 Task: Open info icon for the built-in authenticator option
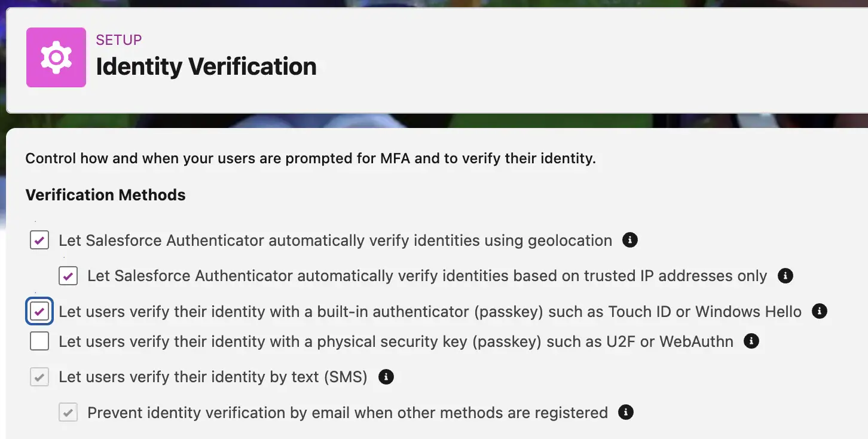click(820, 312)
